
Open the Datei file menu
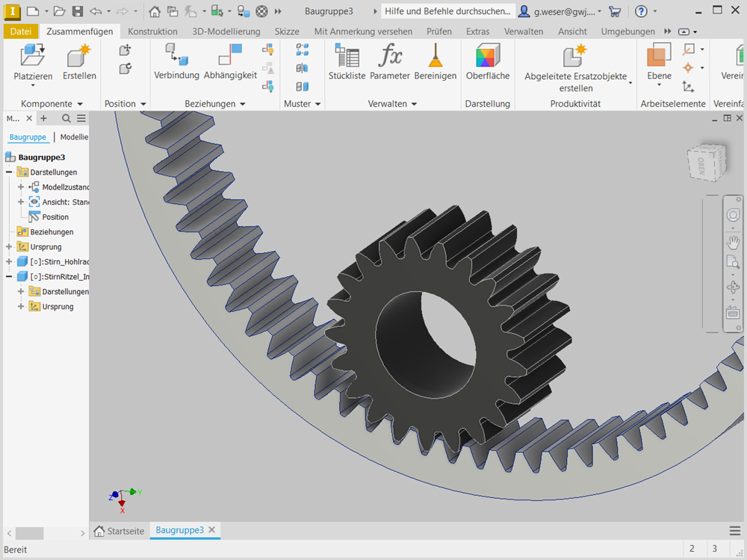21,31
